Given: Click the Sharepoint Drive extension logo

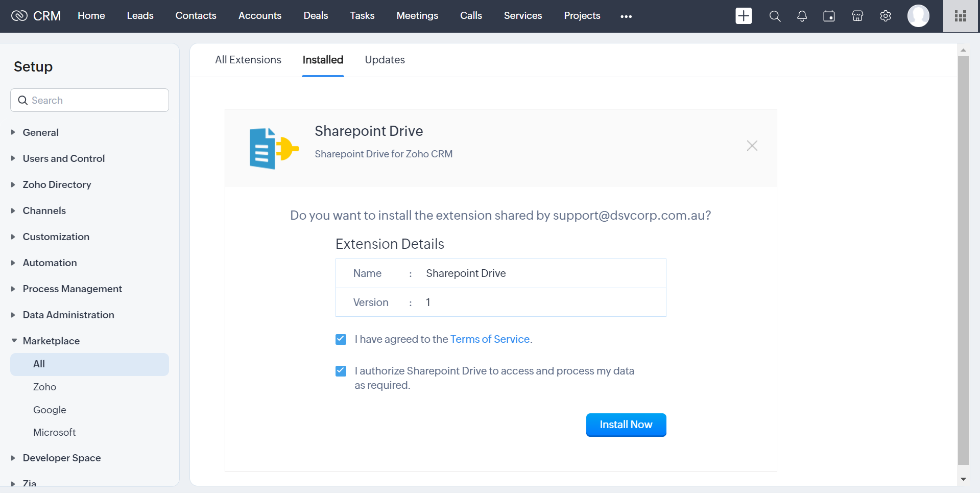Looking at the screenshot, I should (x=274, y=148).
